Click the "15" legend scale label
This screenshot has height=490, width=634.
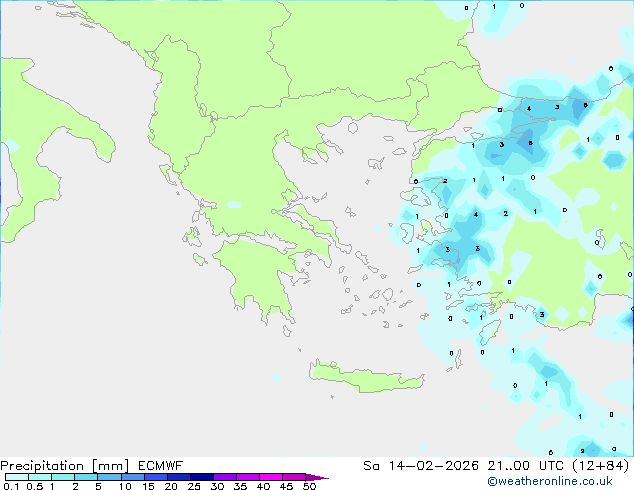coord(148,486)
